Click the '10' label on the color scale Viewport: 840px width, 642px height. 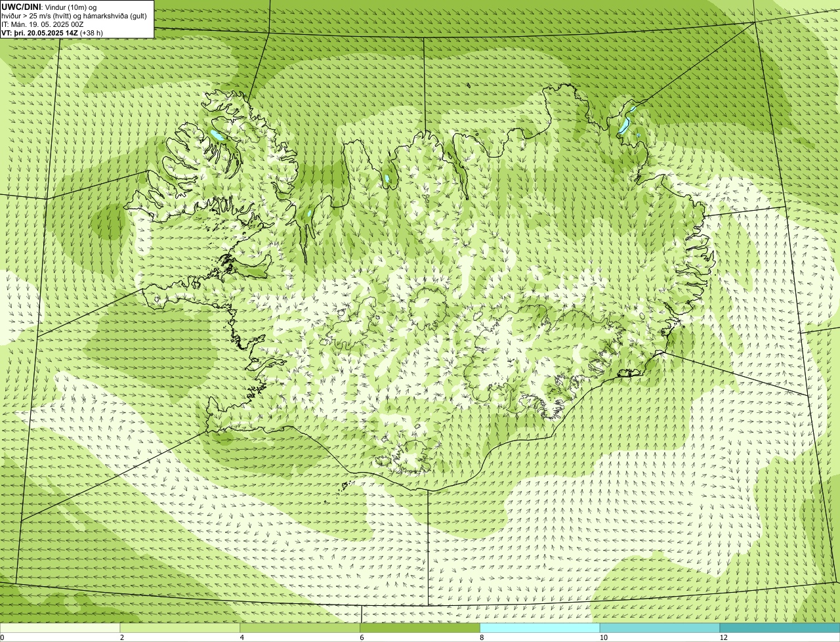click(x=603, y=637)
